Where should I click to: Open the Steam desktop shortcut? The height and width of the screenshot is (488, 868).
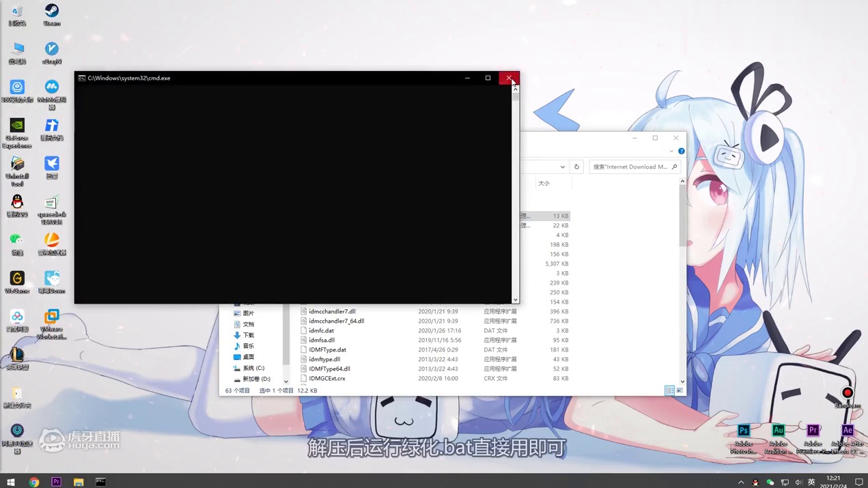[52, 14]
